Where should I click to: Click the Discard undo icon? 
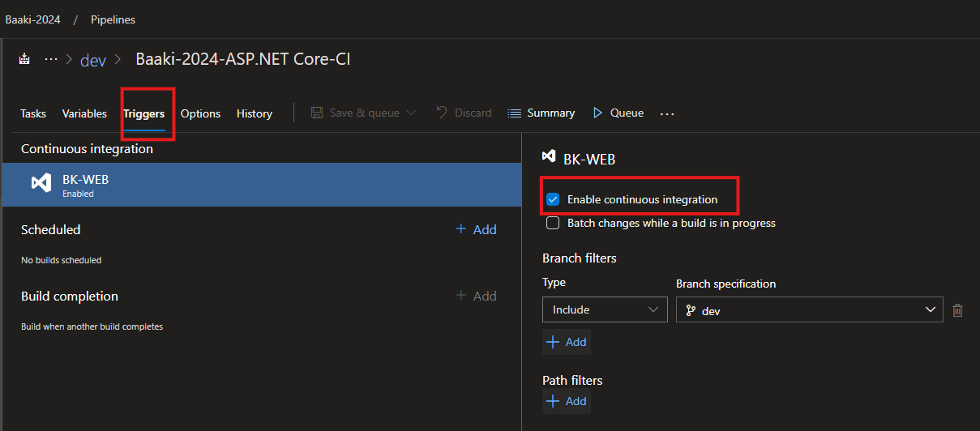pos(442,113)
